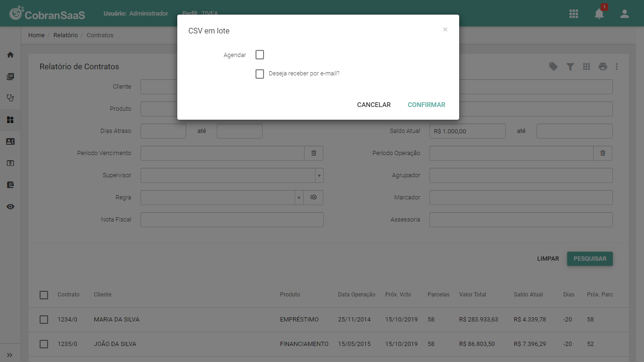Sort by Valor Total column header
This screenshot has height=362, width=644.
tap(472, 295)
